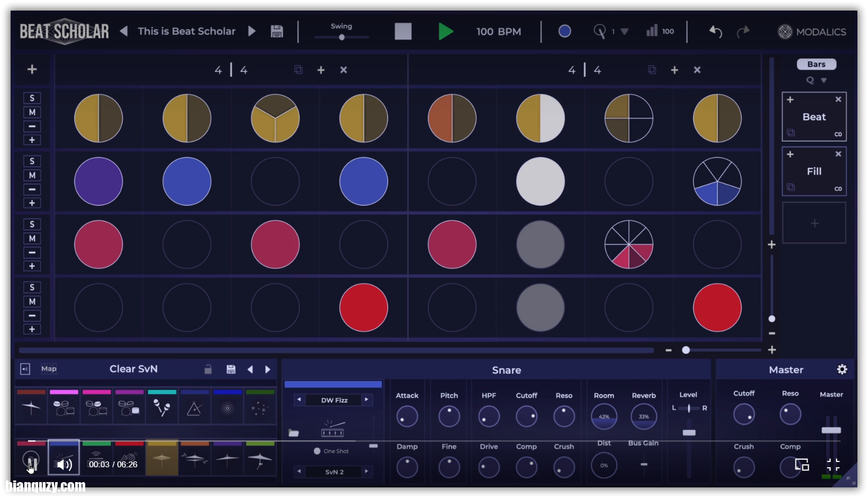Collapse the kit panel with speaker icon

point(25,369)
